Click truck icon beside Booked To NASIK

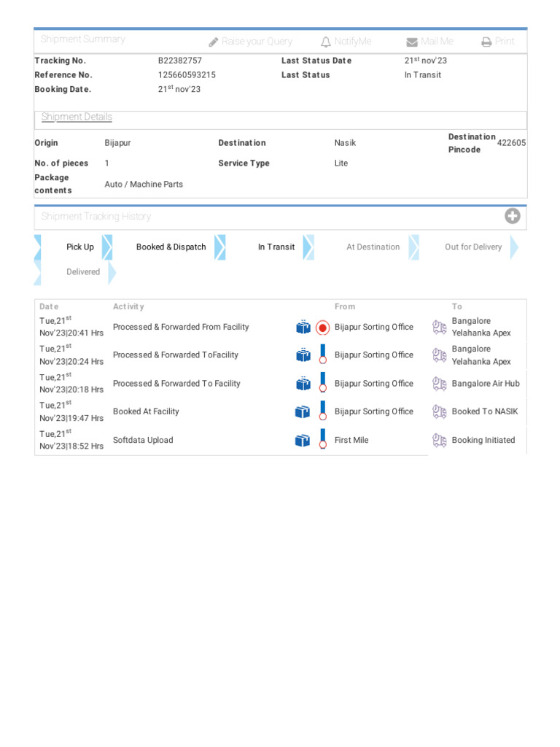click(439, 412)
